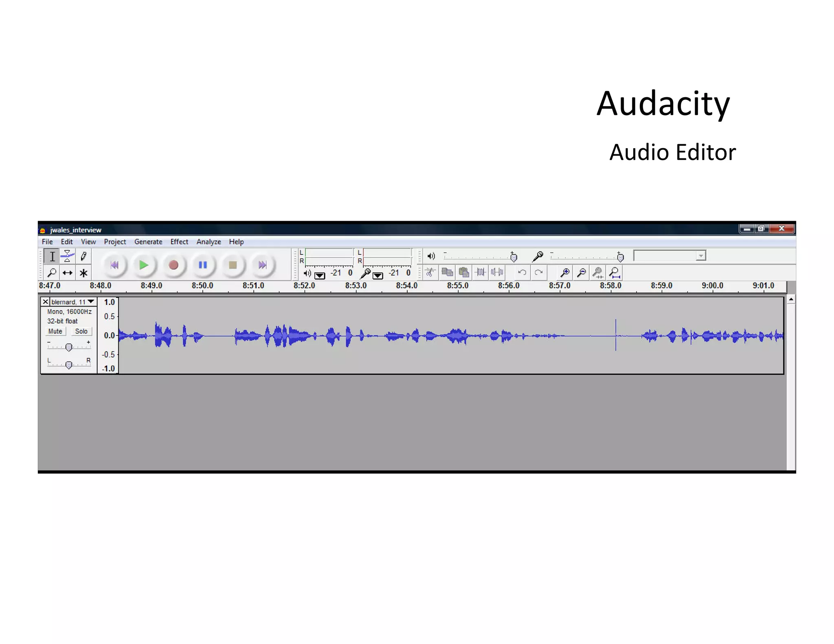
Task: Select the Envelope tool
Action: coord(68,256)
